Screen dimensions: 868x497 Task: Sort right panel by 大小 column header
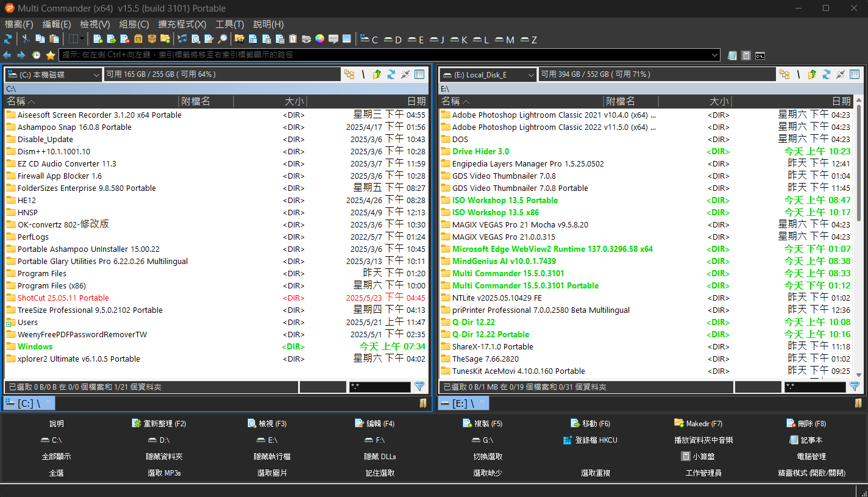click(695, 101)
